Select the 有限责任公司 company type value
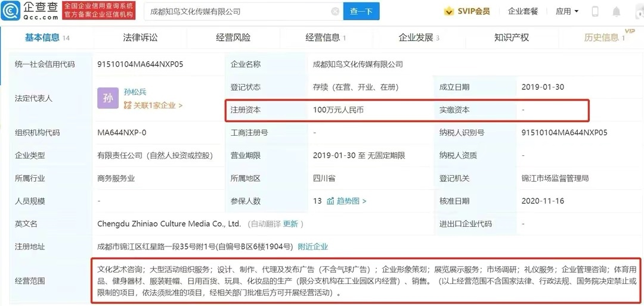This screenshot has height=306, width=644. 155,155
